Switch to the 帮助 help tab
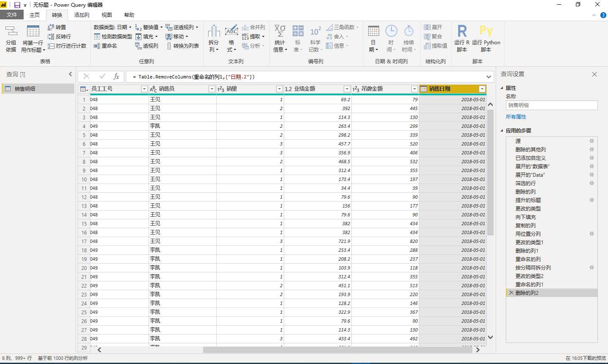 pos(129,15)
